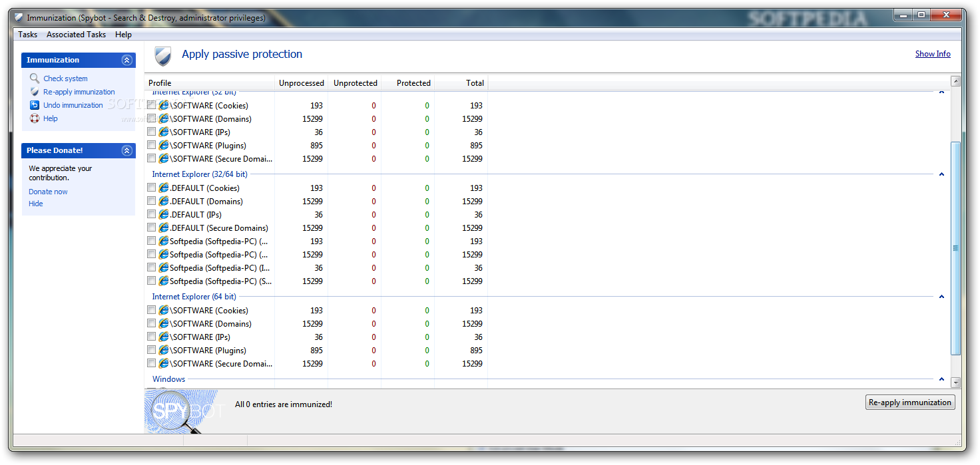
Task: Click IE icon of \SOFTWARE (IPs) in 32 bit group
Action: [164, 132]
